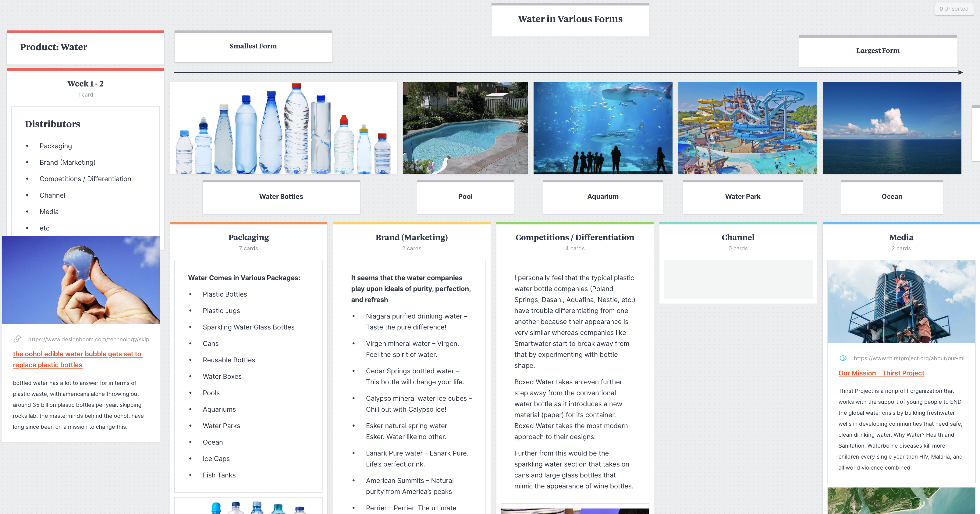Select the water bottles image

pos(283,128)
